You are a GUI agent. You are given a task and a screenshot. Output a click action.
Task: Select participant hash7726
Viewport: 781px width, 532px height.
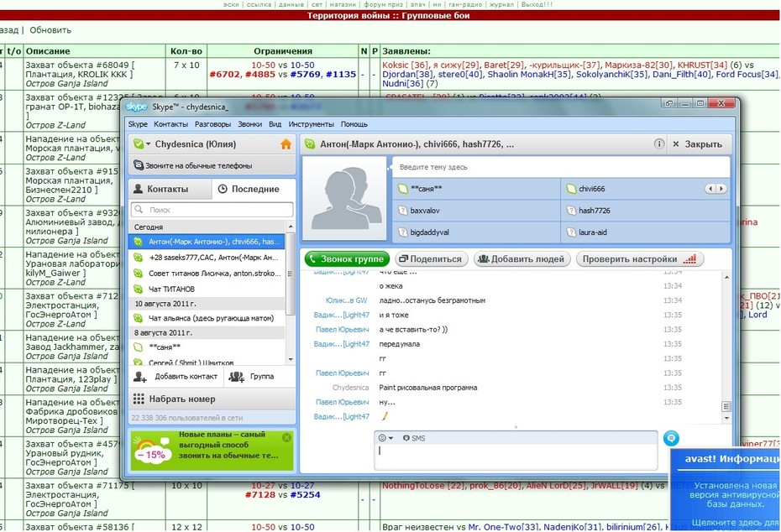(x=645, y=211)
